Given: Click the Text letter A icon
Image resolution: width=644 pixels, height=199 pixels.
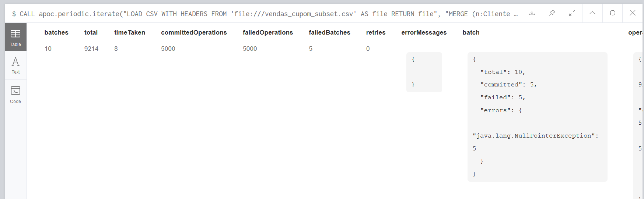Looking at the screenshot, I should click(x=15, y=61).
